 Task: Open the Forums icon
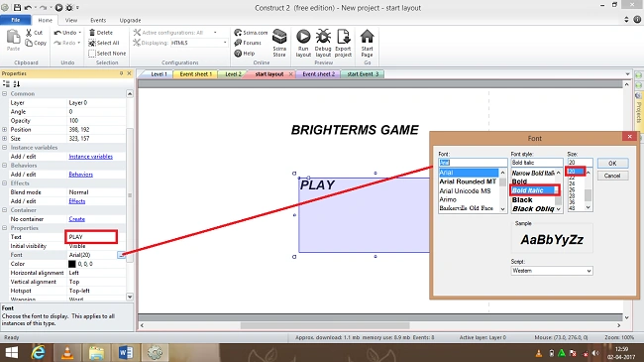pos(238,43)
